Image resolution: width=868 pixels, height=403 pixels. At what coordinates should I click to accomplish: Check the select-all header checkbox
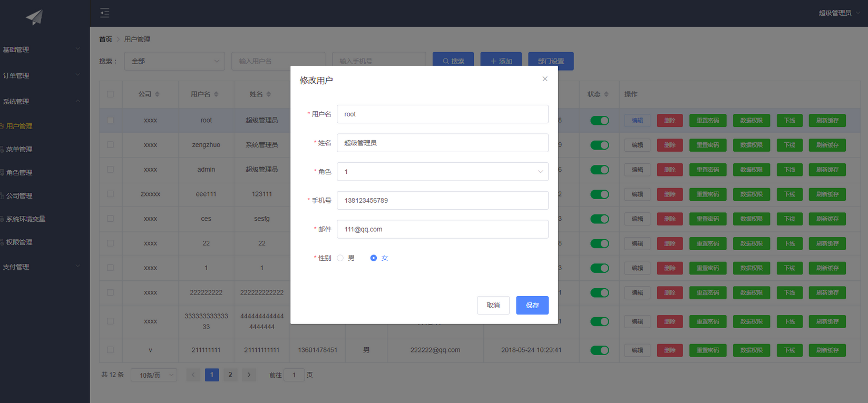point(110,94)
